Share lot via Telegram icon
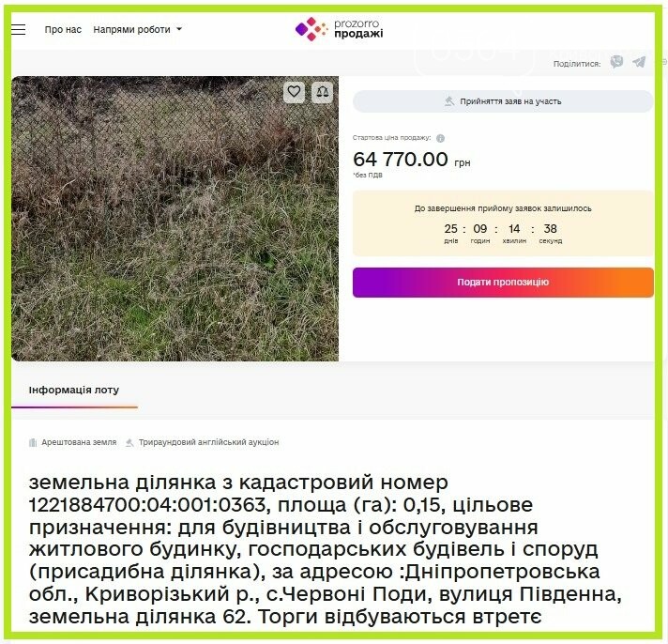 (639, 63)
